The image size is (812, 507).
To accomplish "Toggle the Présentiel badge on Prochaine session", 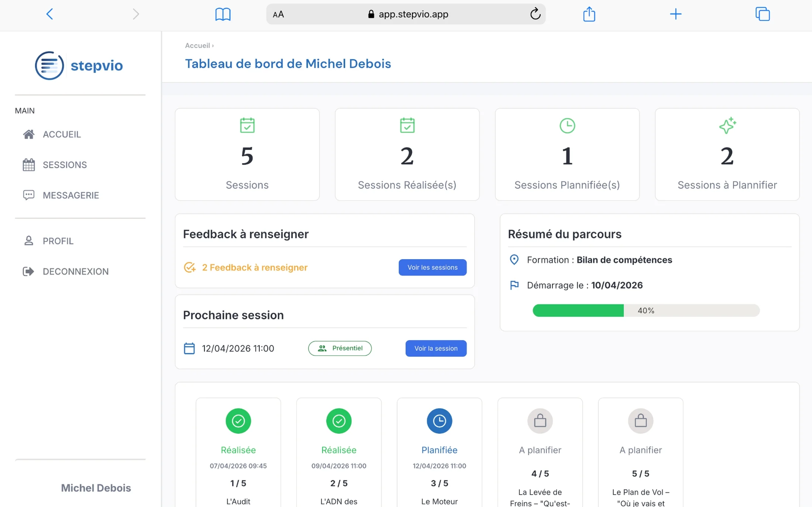I will [x=339, y=348].
